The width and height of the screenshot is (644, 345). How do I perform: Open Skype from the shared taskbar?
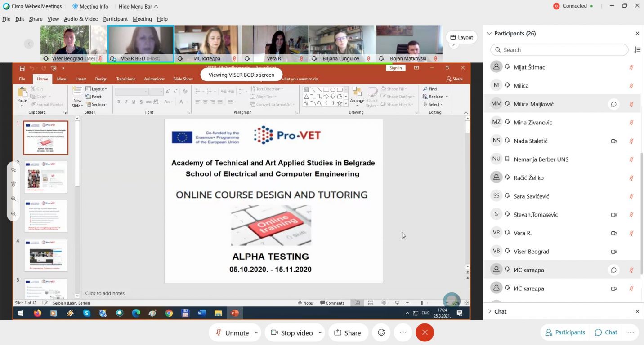pyautogui.click(x=87, y=313)
